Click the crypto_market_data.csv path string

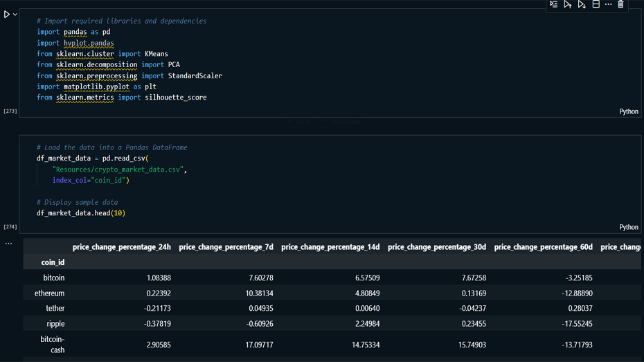tap(119, 170)
